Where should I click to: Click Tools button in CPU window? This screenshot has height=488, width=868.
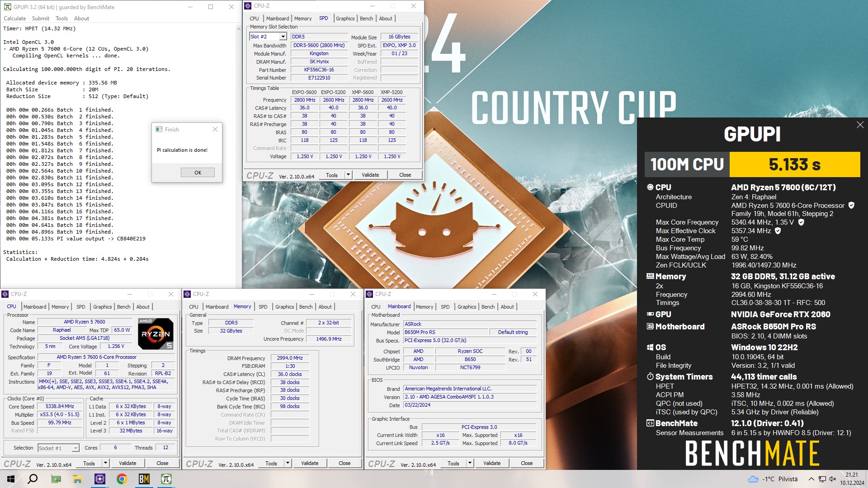[x=89, y=463]
